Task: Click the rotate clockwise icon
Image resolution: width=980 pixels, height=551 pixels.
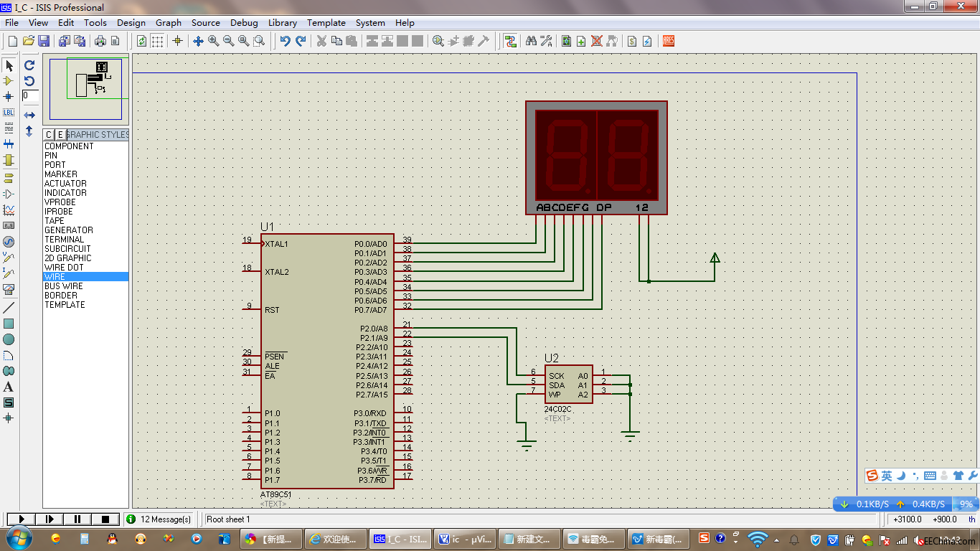Action: [x=29, y=65]
